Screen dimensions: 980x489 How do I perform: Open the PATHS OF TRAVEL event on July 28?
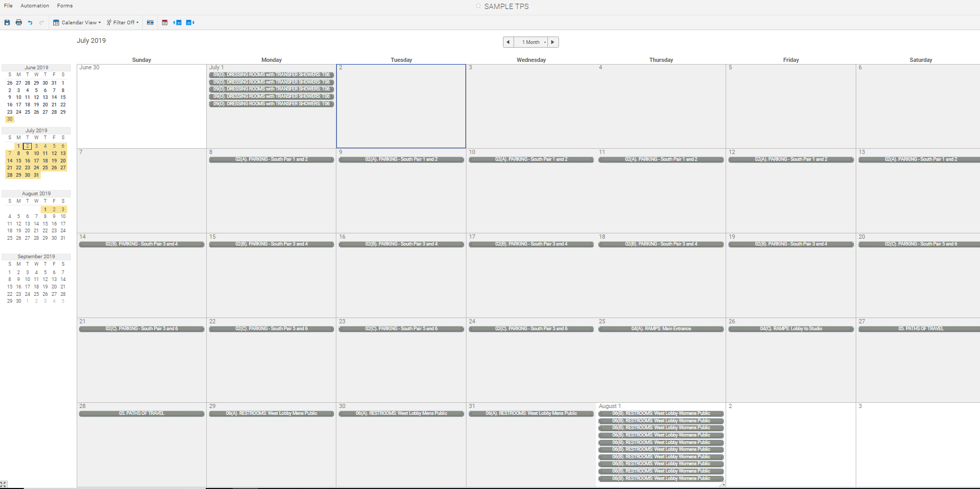pyautogui.click(x=141, y=413)
